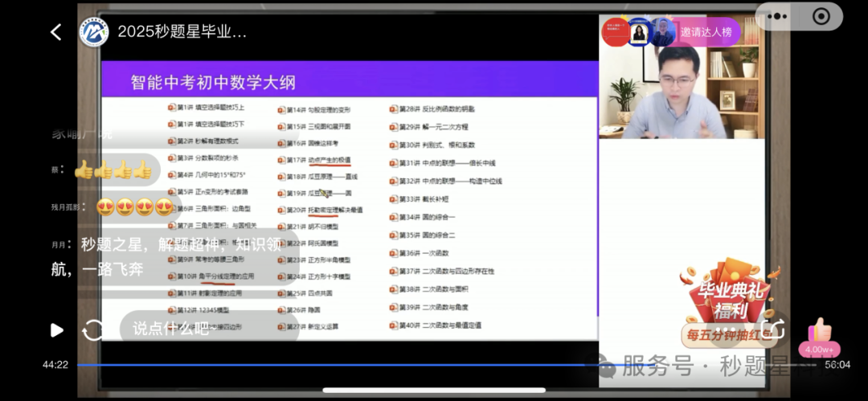Tap the total duration 56:04
Image resolution: width=868 pixels, height=401 pixels.
point(837,365)
